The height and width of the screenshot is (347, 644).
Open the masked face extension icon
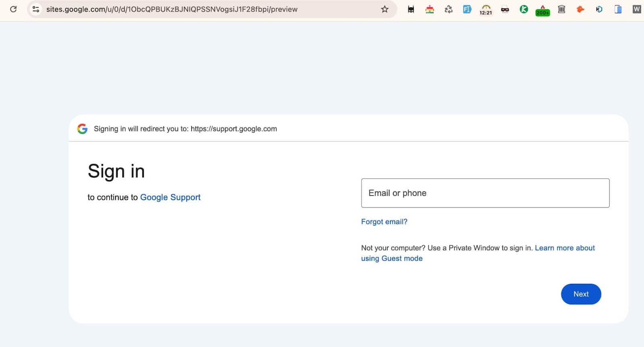pyautogui.click(x=505, y=9)
